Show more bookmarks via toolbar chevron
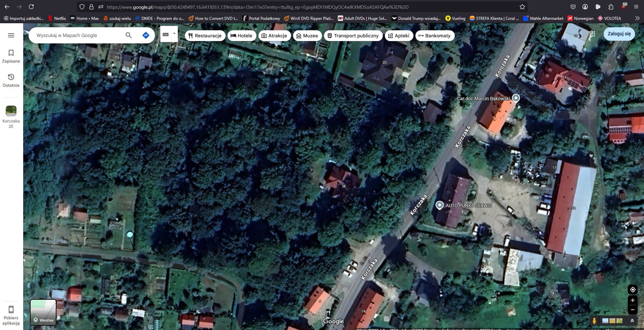 click(x=637, y=19)
